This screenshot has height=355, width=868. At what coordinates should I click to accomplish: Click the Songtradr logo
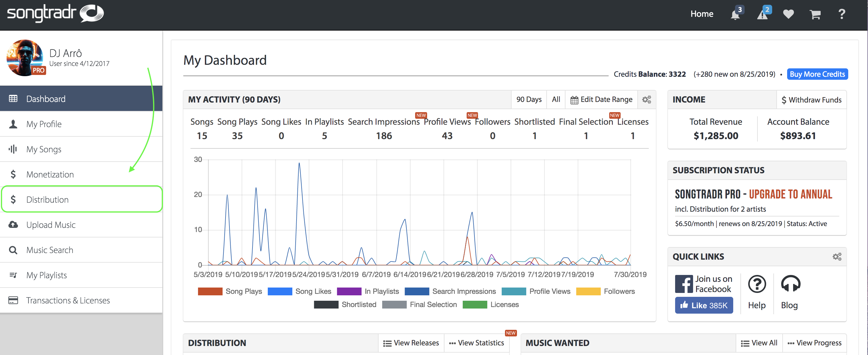(x=56, y=13)
